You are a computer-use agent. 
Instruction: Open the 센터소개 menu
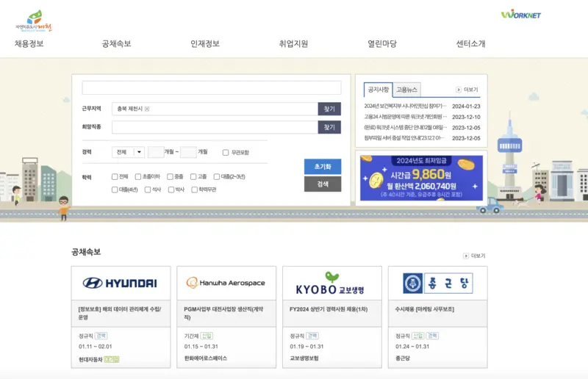tap(470, 44)
